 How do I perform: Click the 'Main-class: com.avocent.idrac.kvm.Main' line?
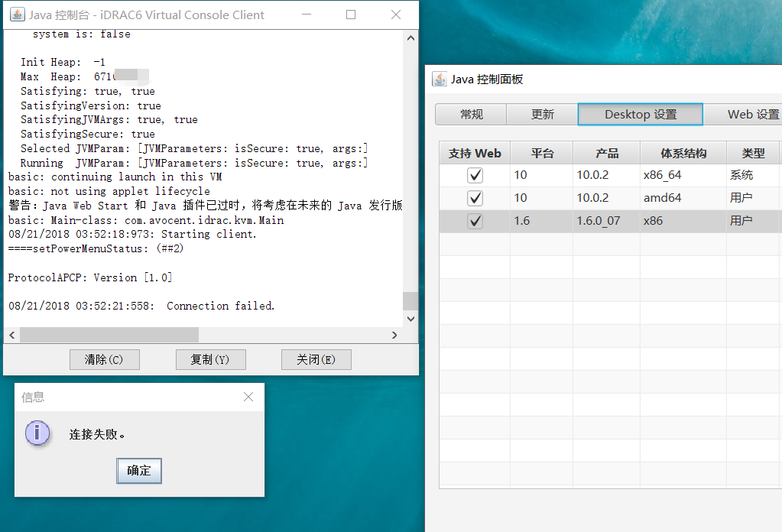146,220
